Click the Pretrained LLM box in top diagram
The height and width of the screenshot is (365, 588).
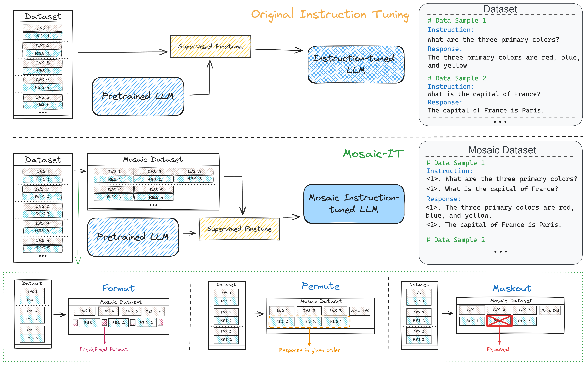click(x=138, y=96)
